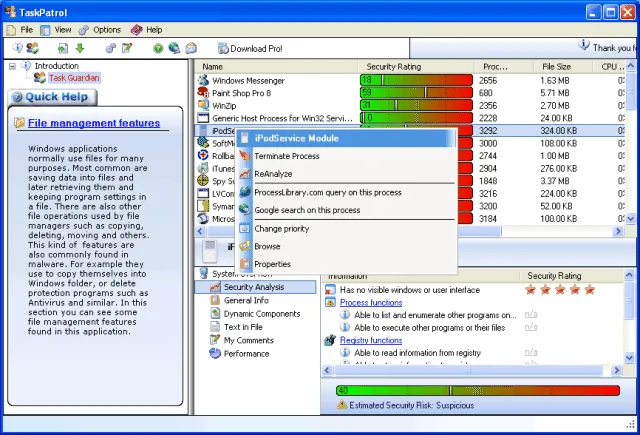The image size is (640, 435).
Task: Open the Options menu
Action: click(x=107, y=30)
